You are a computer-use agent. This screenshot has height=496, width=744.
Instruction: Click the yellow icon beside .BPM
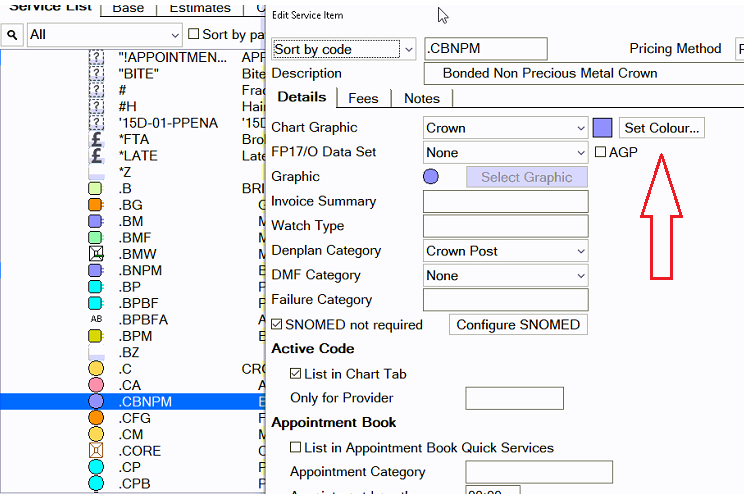(x=95, y=336)
